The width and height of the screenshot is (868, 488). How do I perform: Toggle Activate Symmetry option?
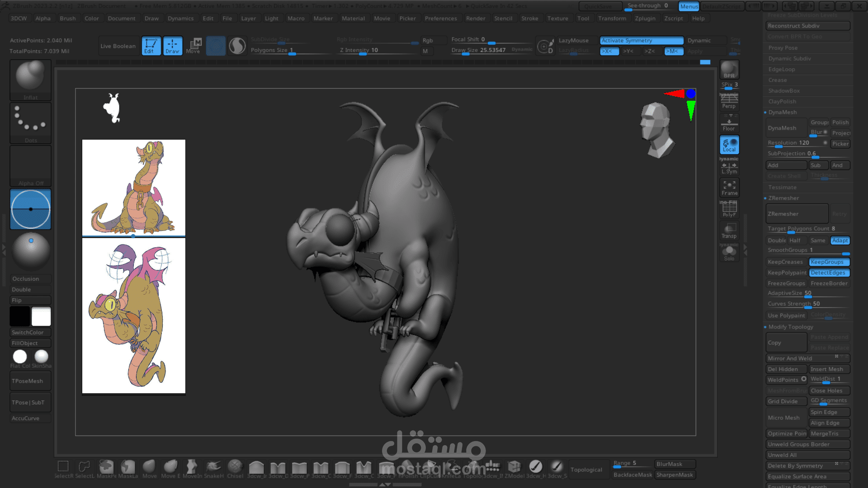(x=641, y=41)
